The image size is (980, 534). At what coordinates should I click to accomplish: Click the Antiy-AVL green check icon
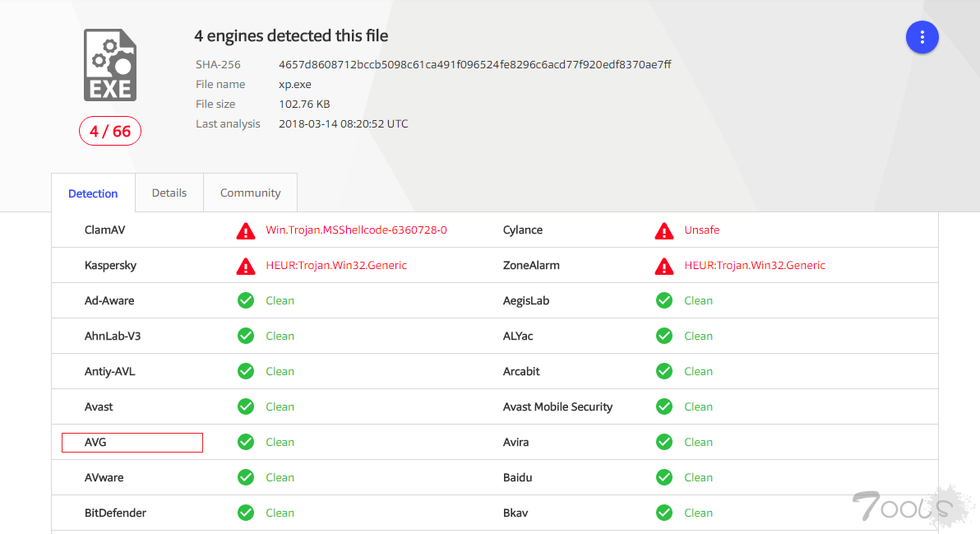246,371
